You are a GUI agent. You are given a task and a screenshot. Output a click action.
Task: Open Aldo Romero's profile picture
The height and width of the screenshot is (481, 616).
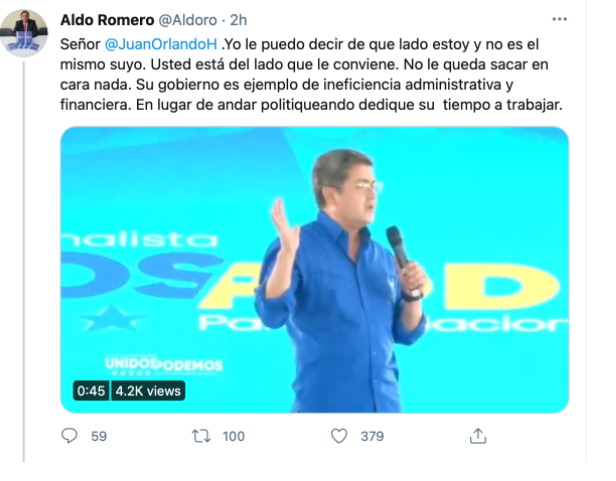point(24,34)
